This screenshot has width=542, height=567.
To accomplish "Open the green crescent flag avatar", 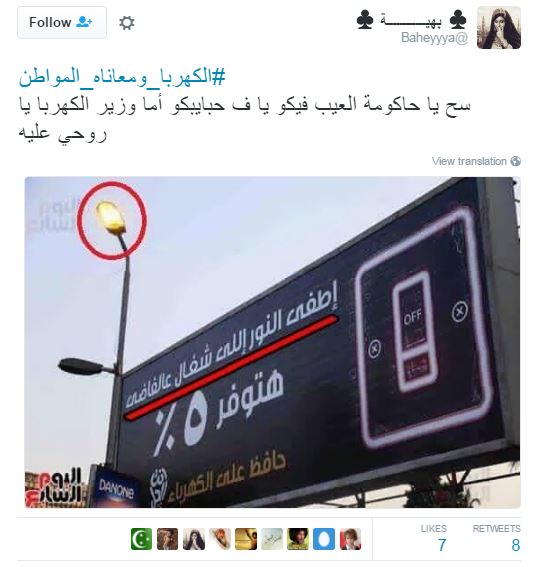I will pyautogui.click(x=141, y=539).
